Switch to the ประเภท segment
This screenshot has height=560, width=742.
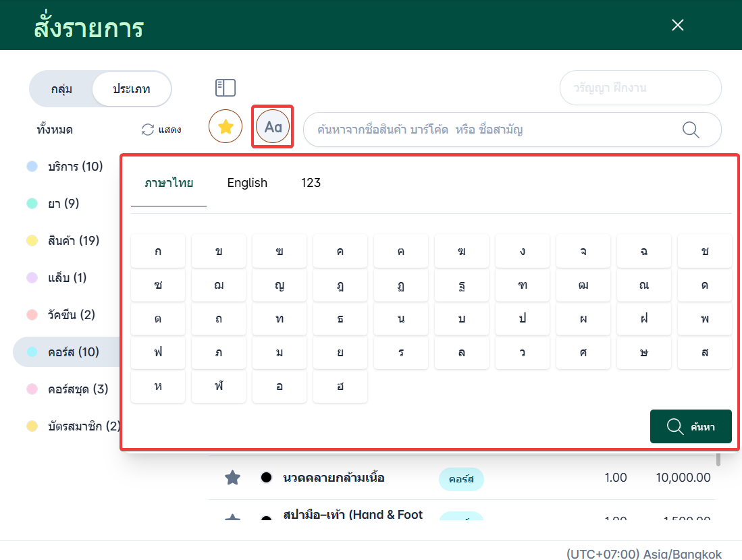(132, 89)
